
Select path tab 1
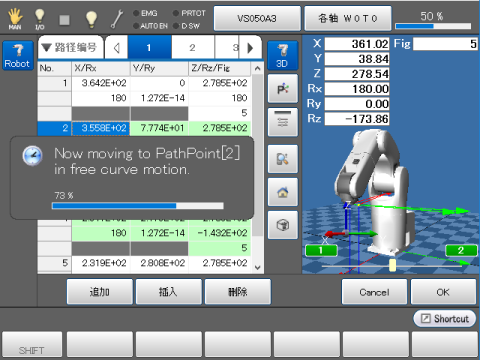(149, 48)
